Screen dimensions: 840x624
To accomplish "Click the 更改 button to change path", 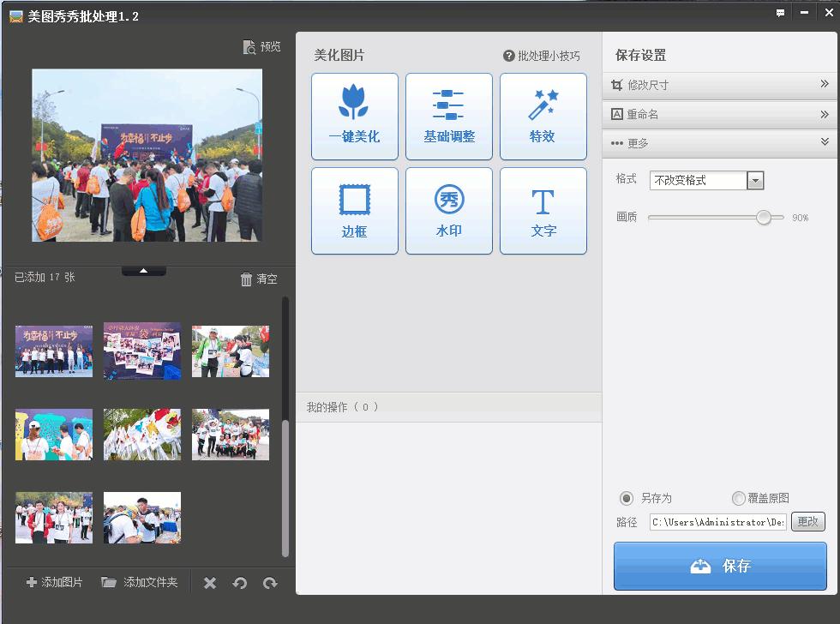I will point(807,521).
